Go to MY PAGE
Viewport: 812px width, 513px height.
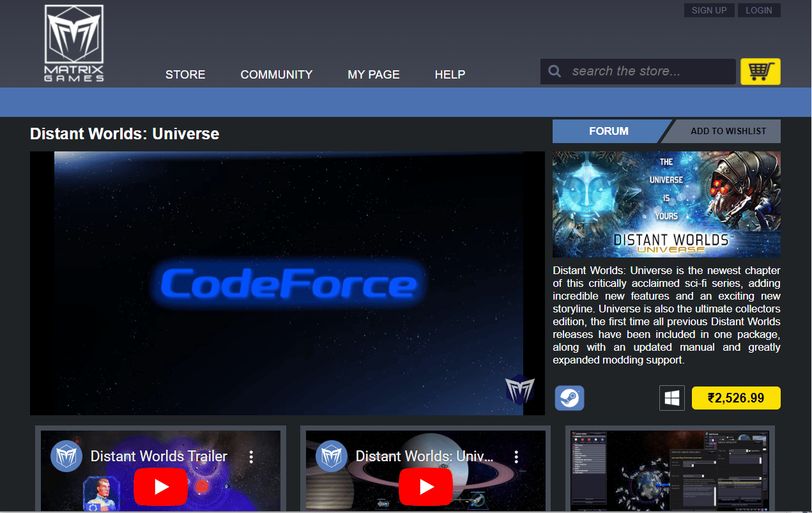pos(374,75)
